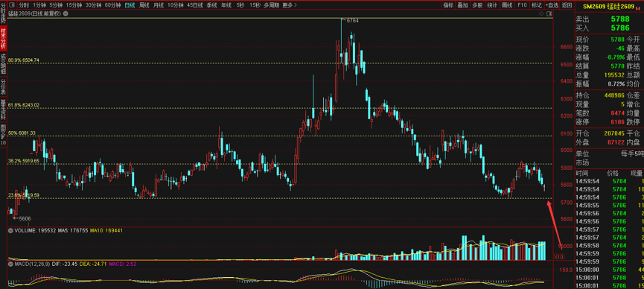Select the 15分钟 period
The image size is (644, 289).
click(x=74, y=5)
